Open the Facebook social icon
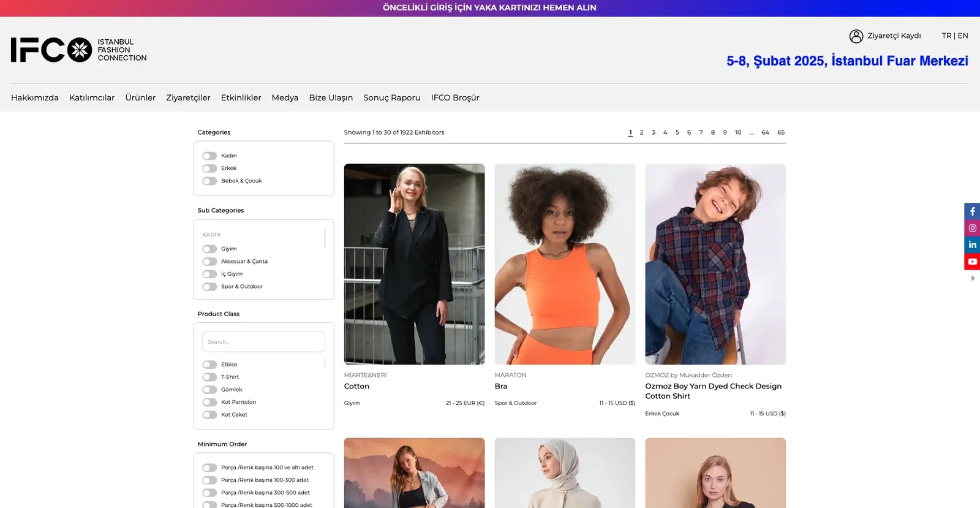 (x=972, y=211)
